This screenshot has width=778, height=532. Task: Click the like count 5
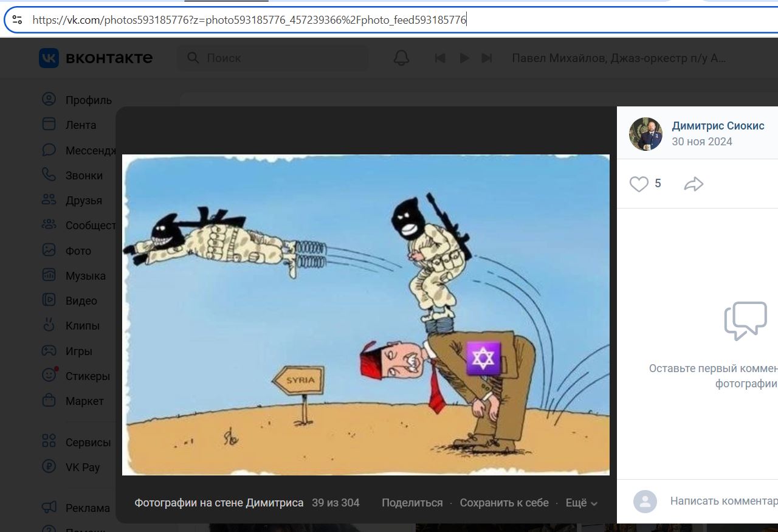coord(658,184)
